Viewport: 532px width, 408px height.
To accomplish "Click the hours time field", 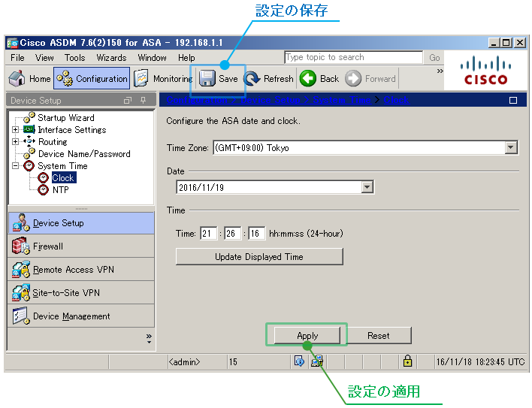I will (208, 234).
